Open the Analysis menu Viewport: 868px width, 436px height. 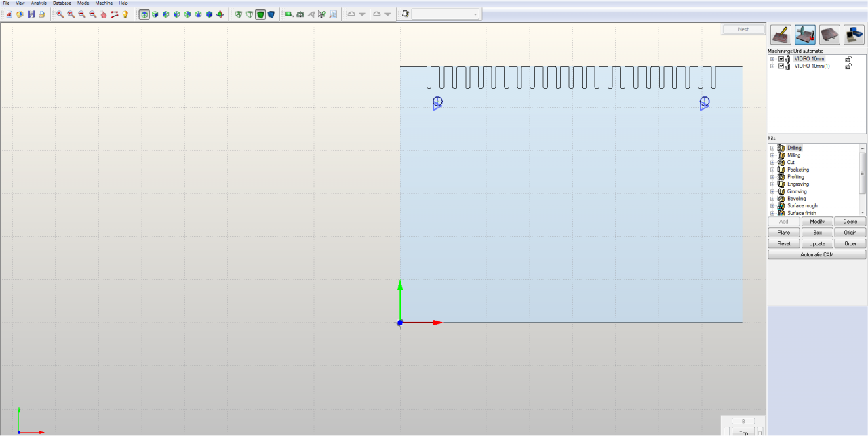click(x=39, y=3)
